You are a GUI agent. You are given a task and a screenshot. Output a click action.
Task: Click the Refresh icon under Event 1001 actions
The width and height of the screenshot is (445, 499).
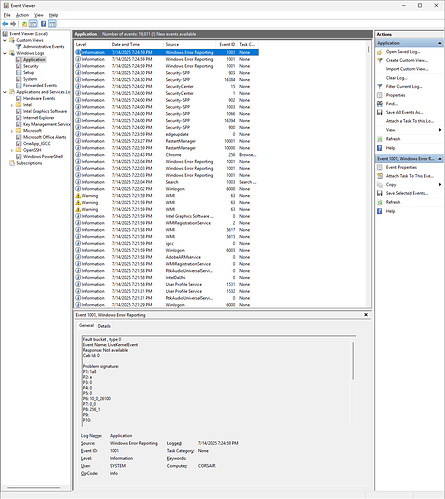coord(380,202)
